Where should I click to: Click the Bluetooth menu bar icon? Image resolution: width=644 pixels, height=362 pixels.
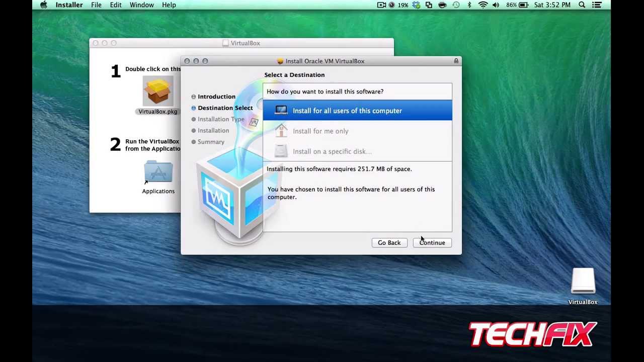click(469, 5)
